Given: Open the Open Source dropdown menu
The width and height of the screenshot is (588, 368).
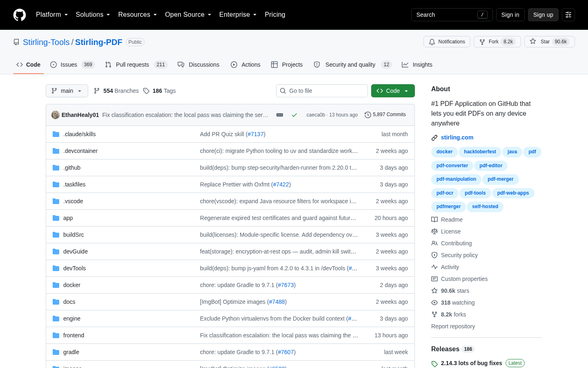Looking at the screenshot, I should tap(188, 15).
